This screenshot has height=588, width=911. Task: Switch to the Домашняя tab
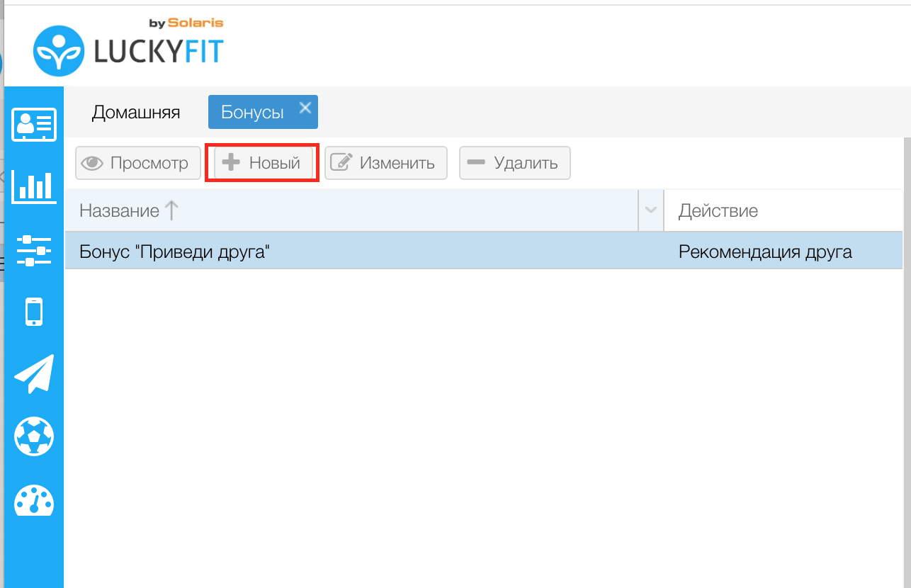point(136,112)
